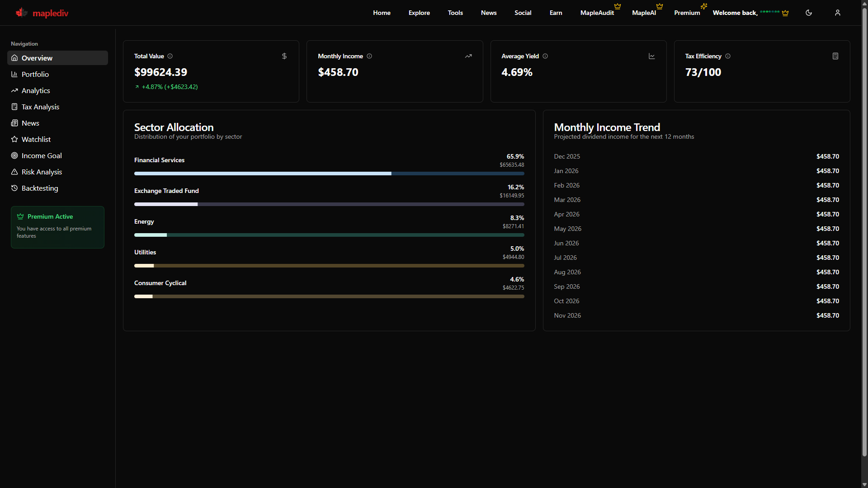Go to the Backtesting page
Image resolution: width=868 pixels, height=488 pixels.
pyautogui.click(x=40, y=188)
